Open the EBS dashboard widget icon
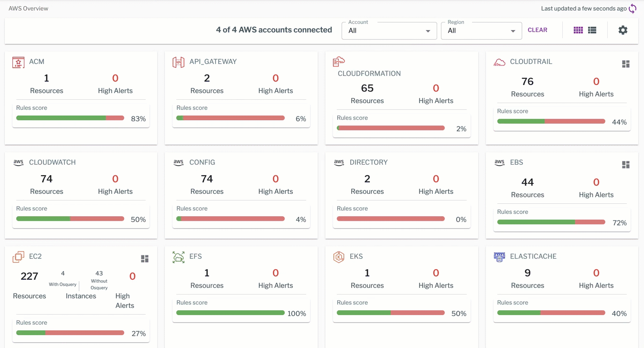The image size is (644, 348). [626, 165]
